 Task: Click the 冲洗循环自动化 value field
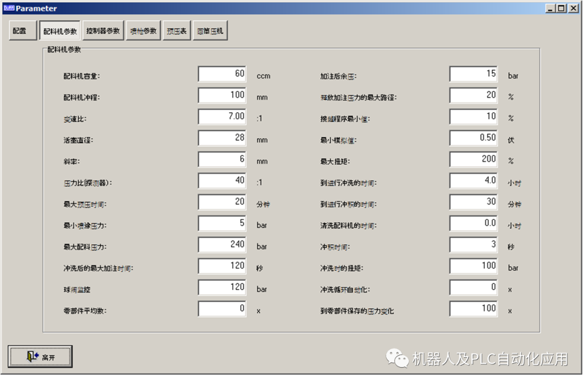[x=474, y=287]
